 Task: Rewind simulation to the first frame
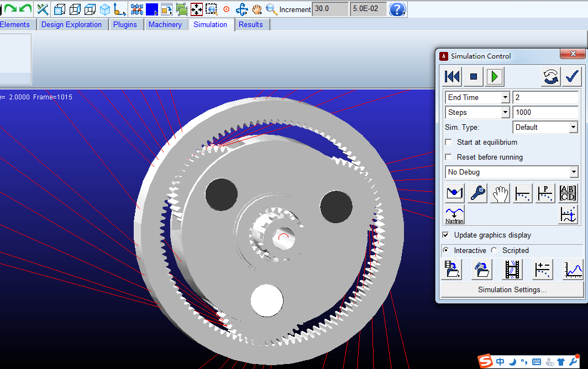(452, 77)
